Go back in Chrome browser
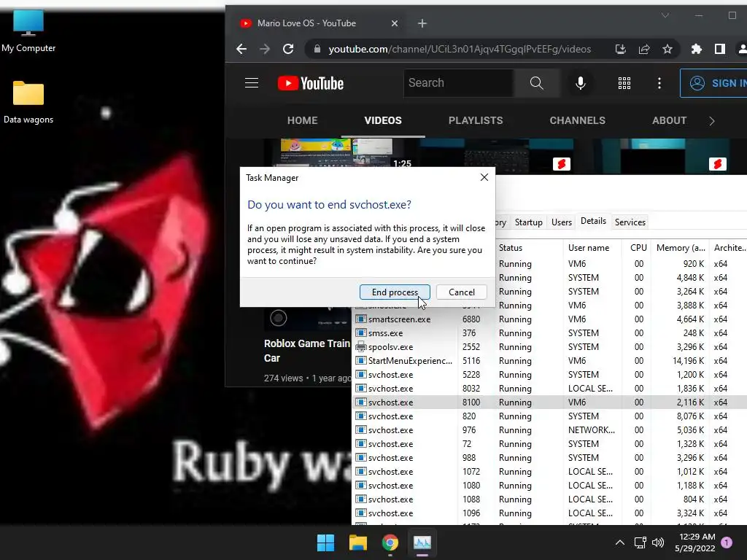Screen dimensions: 747x560 click(x=241, y=49)
